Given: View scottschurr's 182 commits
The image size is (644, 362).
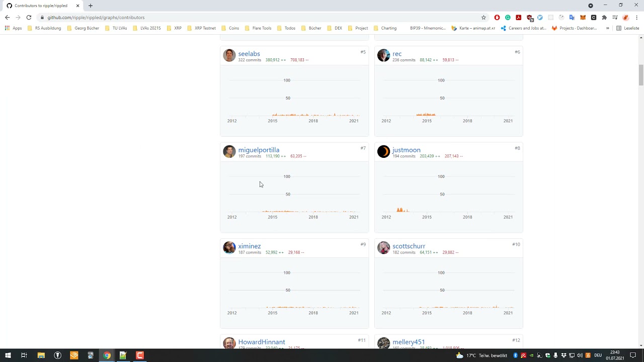Looking at the screenshot, I should [x=404, y=252].
